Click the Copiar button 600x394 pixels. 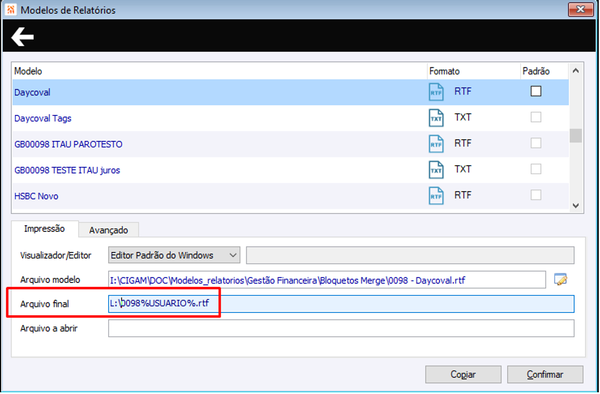(463, 374)
